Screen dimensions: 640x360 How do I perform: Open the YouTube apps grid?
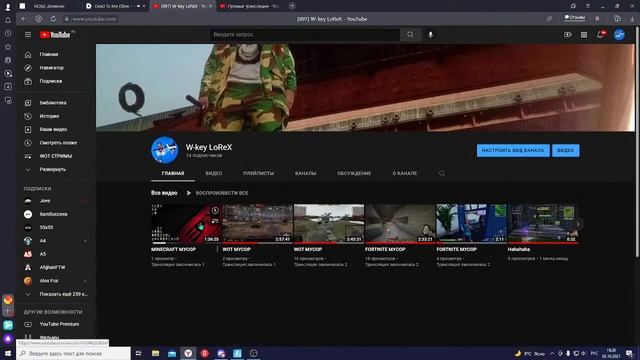click(584, 35)
